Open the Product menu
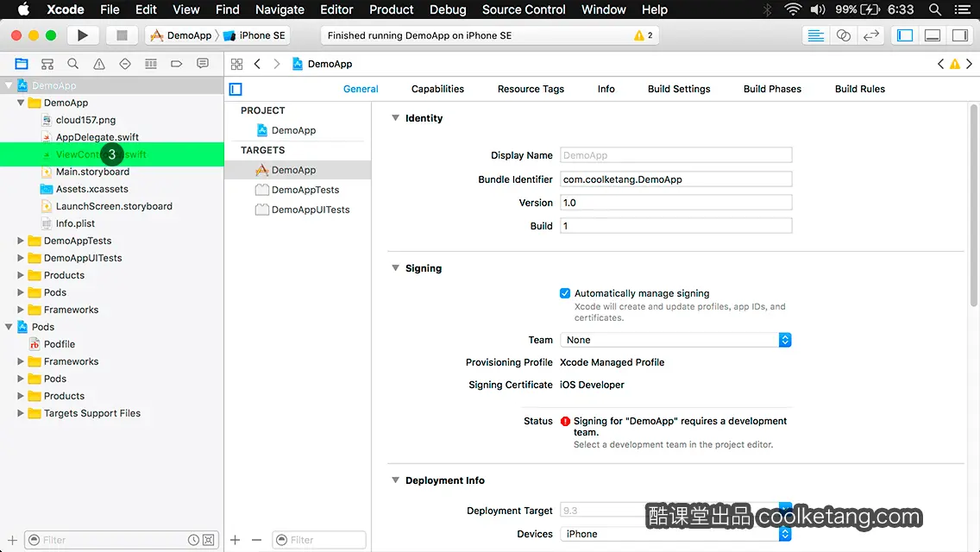This screenshot has width=980, height=552. [392, 9]
